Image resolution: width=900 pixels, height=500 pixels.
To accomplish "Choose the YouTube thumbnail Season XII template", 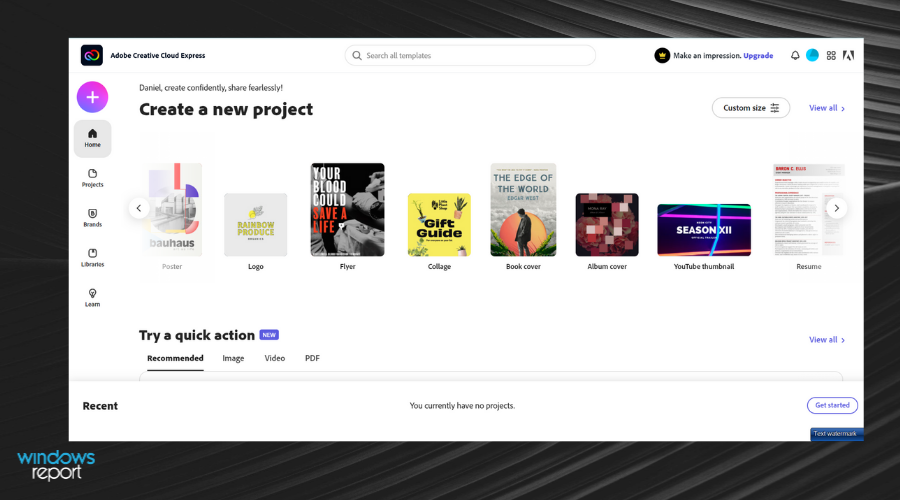I will point(704,230).
